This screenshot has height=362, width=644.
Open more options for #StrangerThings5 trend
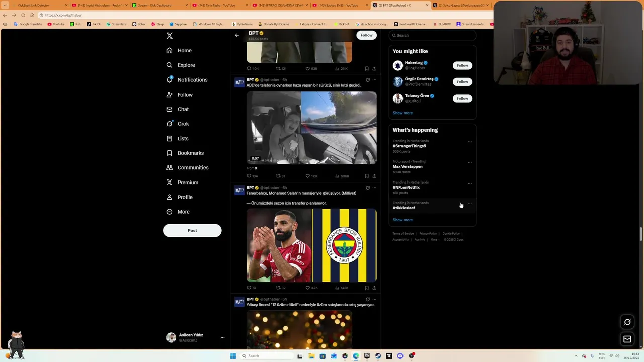pyautogui.click(x=470, y=142)
